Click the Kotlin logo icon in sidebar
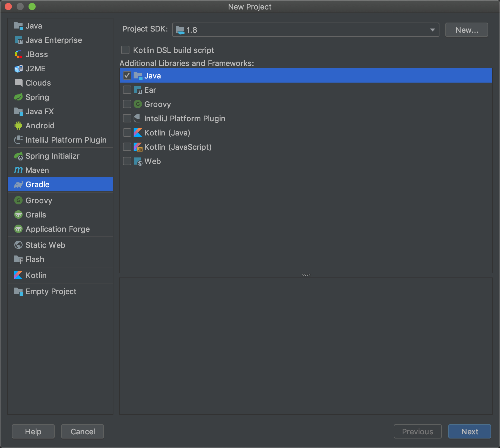Viewport: 500px width, 448px height. tap(18, 275)
